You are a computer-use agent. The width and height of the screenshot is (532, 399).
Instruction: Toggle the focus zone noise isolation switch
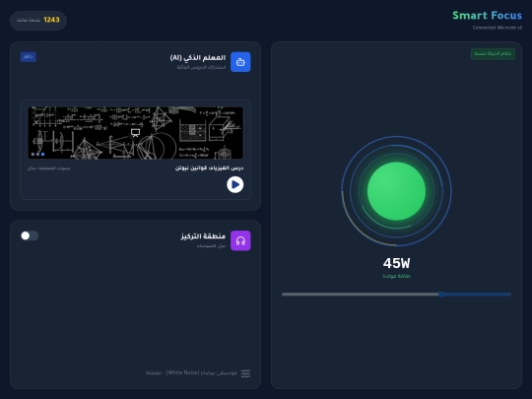click(30, 235)
